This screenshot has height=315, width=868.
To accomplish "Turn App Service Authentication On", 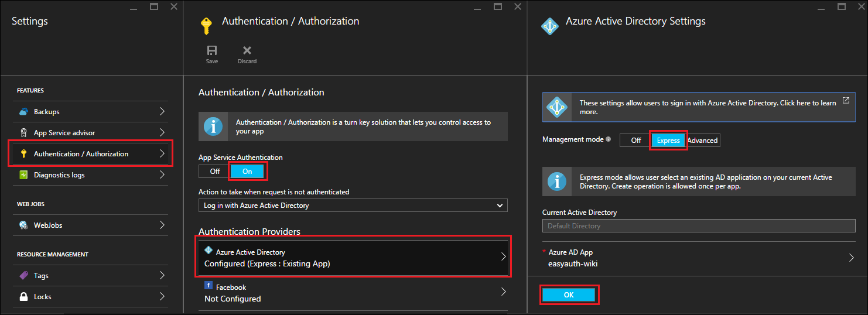I will tap(247, 172).
